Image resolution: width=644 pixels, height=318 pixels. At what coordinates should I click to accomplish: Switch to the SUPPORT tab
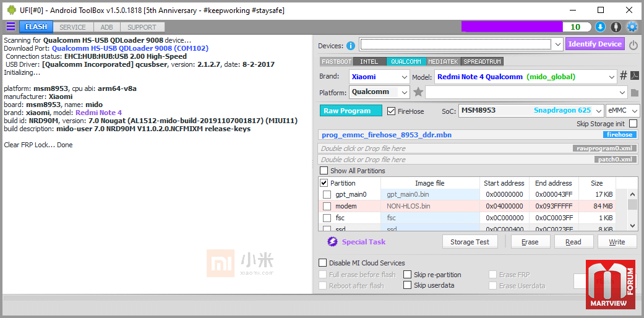click(142, 27)
